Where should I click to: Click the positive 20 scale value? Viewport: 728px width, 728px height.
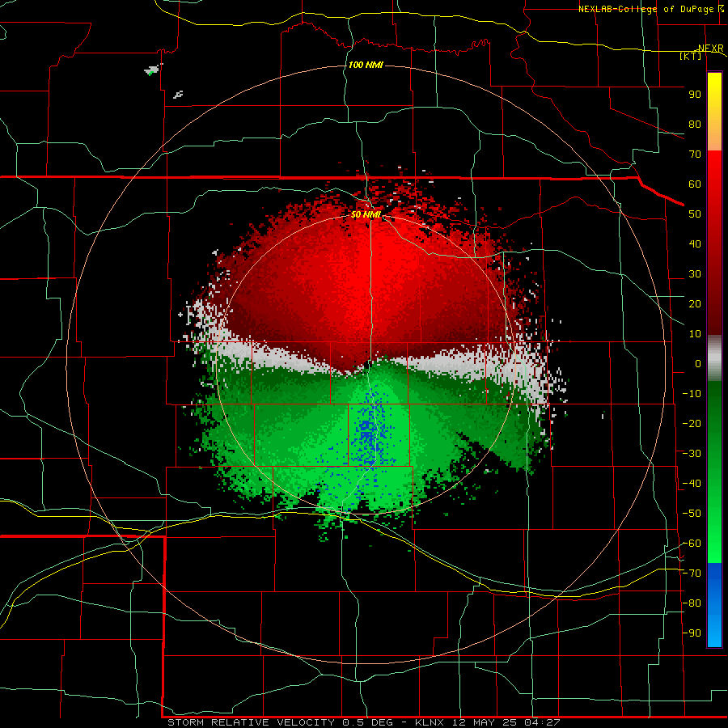coord(695,303)
